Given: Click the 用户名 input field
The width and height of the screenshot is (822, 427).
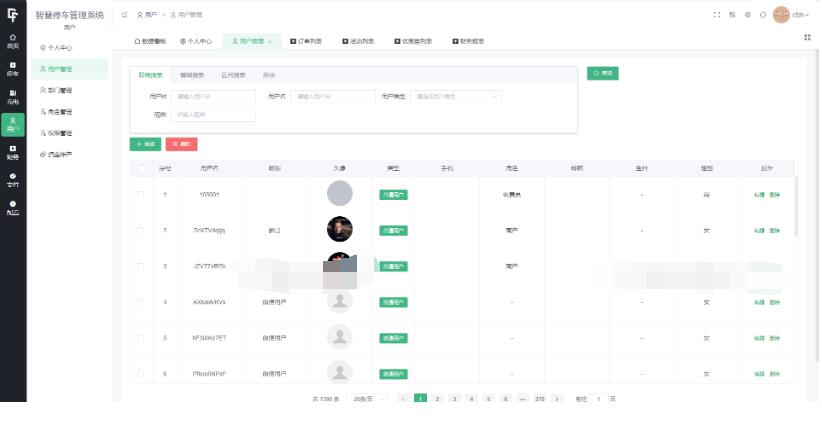Looking at the screenshot, I should (333, 96).
